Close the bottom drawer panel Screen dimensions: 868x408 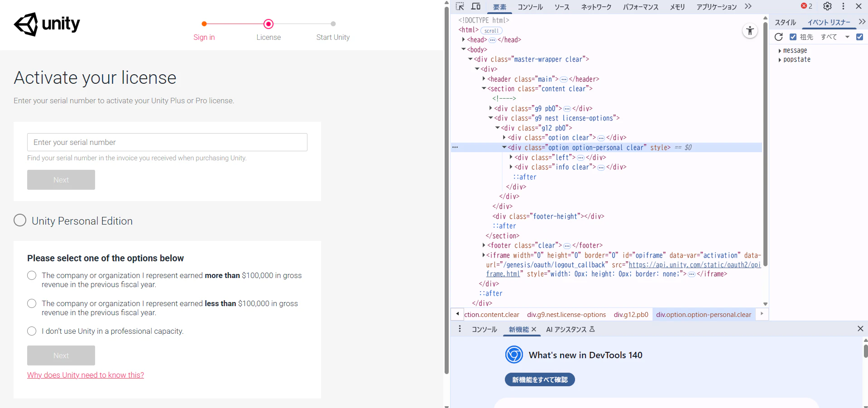860,329
